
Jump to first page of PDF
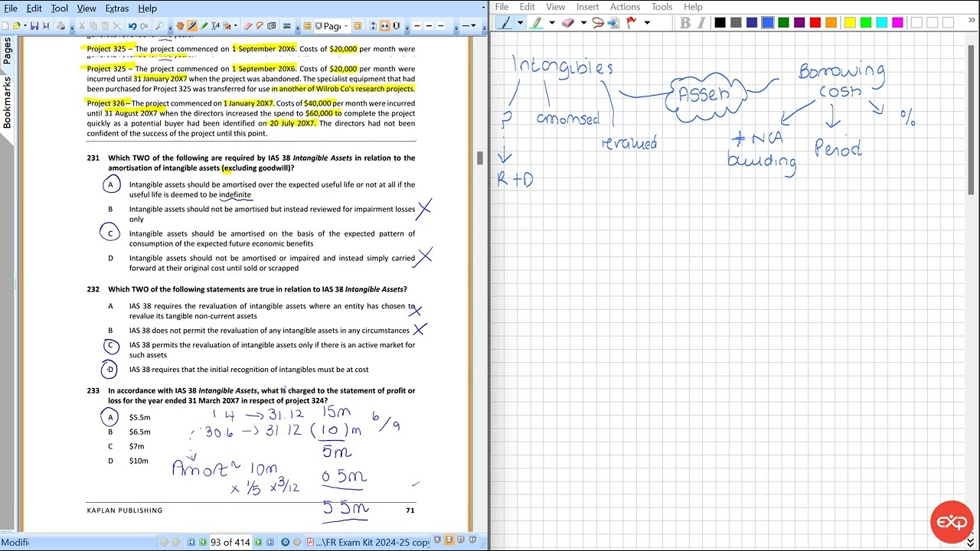point(191,543)
